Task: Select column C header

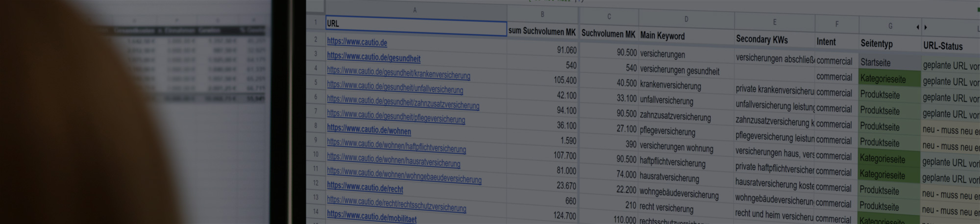Action: (x=609, y=17)
